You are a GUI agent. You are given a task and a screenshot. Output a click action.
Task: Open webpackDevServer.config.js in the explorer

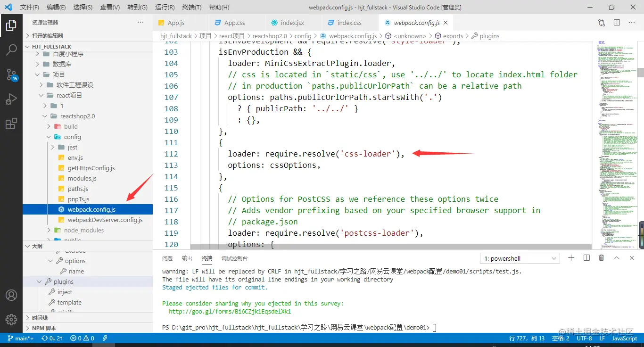pyautogui.click(x=88, y=220)
